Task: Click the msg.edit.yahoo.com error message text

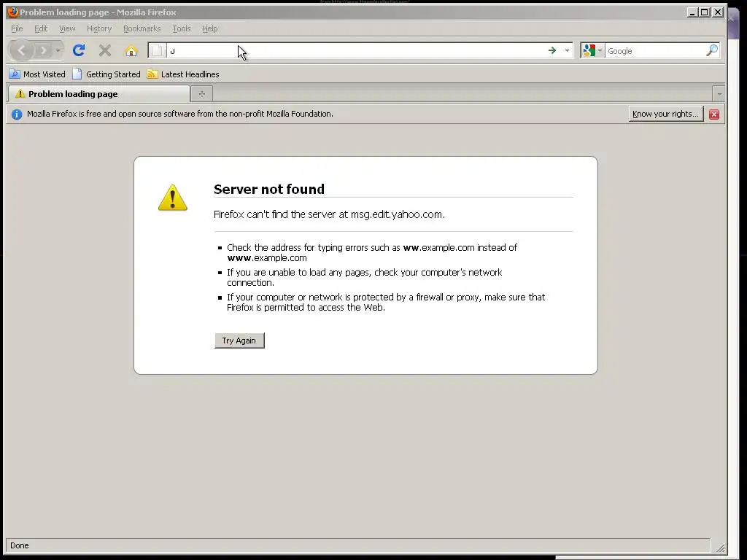Action: 329,214
